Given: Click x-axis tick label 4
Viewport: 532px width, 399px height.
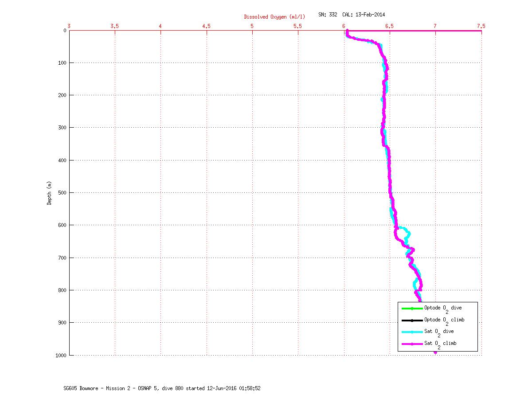Looking at the screenshot, I should (161, 26).
